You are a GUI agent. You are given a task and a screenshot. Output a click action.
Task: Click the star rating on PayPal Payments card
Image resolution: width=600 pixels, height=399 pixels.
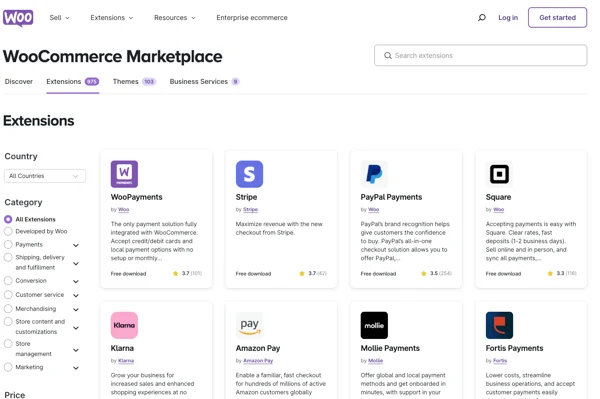click(436, 274)
